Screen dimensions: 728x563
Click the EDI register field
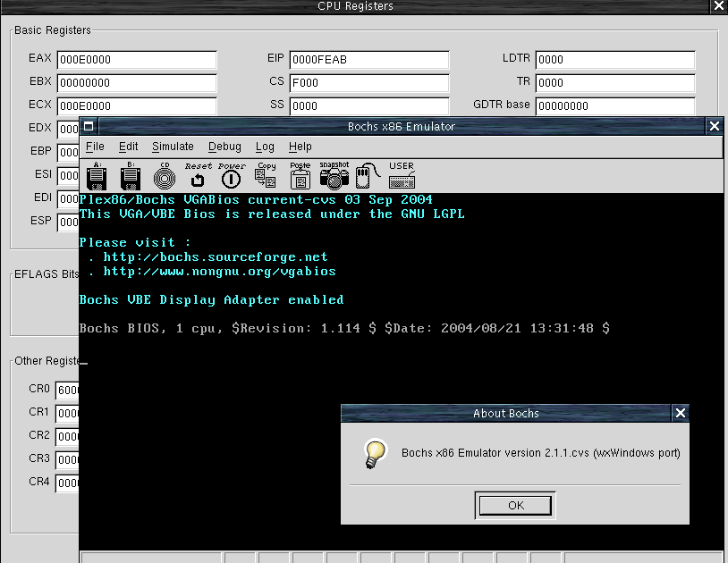coord(68,199)
